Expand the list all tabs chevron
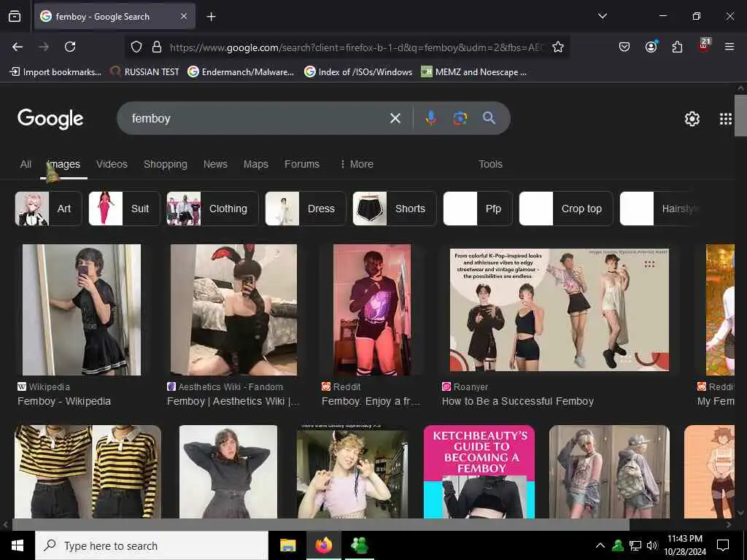The height and width of the screenshot is (560, 747). point(602,16)
